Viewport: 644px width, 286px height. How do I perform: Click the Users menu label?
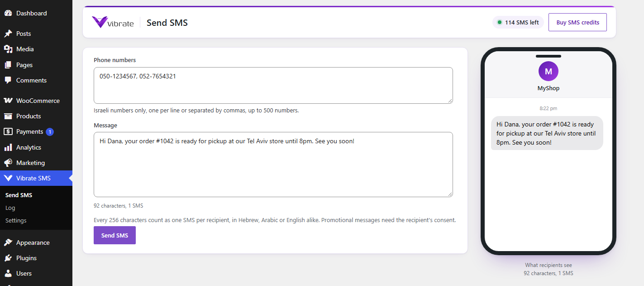tap(24, 273)
